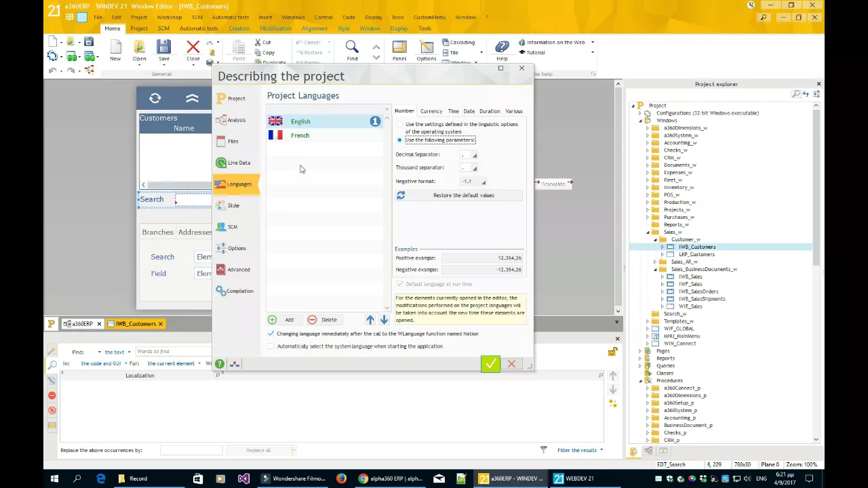Open Firefox from the taskbar

pos(341,479)
